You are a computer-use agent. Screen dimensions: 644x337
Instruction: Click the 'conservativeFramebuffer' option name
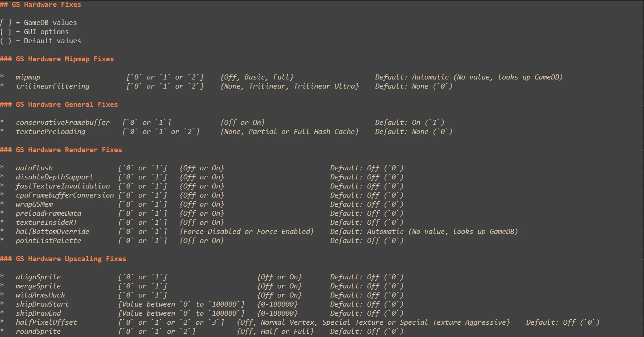(x=63, y=123)
